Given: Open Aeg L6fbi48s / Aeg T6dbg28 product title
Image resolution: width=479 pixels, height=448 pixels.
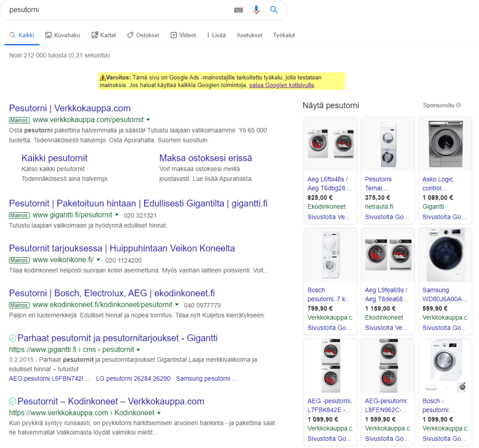Looking at the screenshot, I should click(x=329, y=183).
